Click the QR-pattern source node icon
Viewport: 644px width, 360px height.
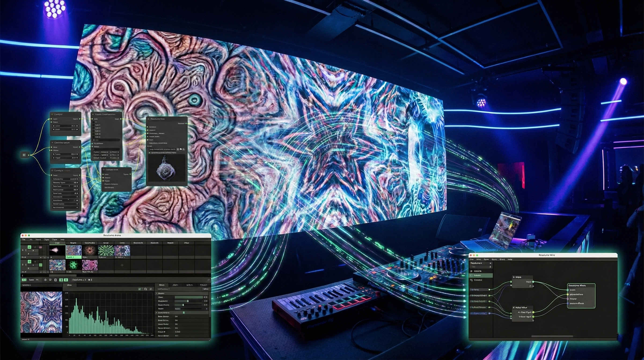[24, 155]
